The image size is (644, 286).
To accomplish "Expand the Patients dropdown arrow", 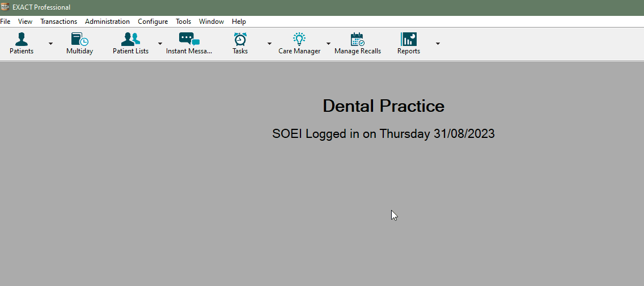I will (x=50, y=43).
